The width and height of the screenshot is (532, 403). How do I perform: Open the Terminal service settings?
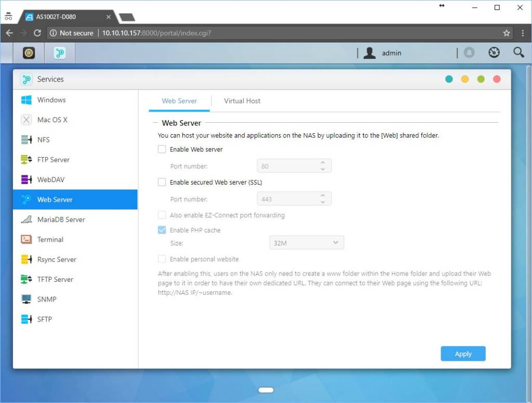(50, 240)
